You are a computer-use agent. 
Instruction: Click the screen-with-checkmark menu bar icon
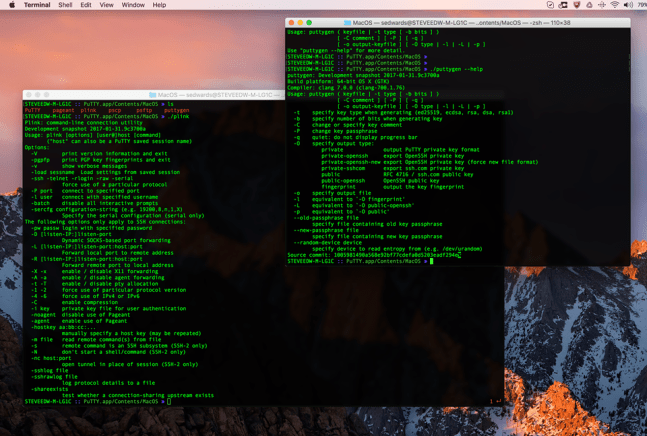pos(563,5)
